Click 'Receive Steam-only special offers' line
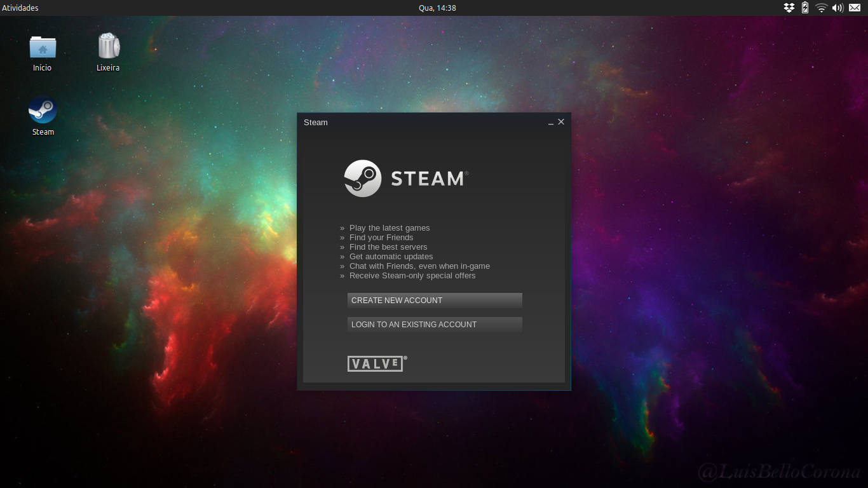Viewport: 868px width, 488px height. 412,276
